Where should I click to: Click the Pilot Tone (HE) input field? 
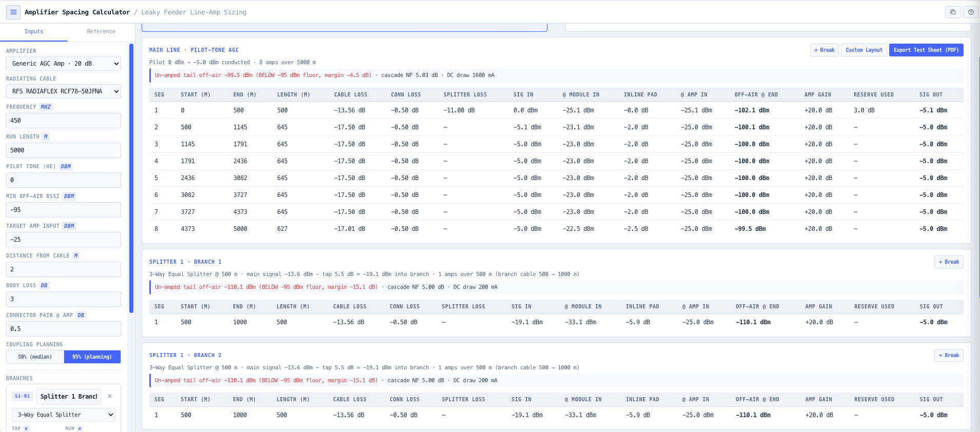coord(64,180)
